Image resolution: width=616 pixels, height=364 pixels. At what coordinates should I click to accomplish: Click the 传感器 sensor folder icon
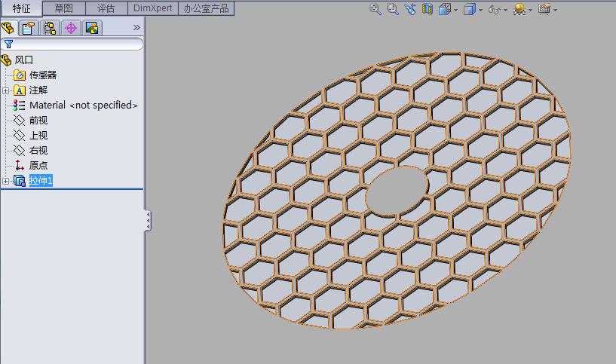[20, 75]
